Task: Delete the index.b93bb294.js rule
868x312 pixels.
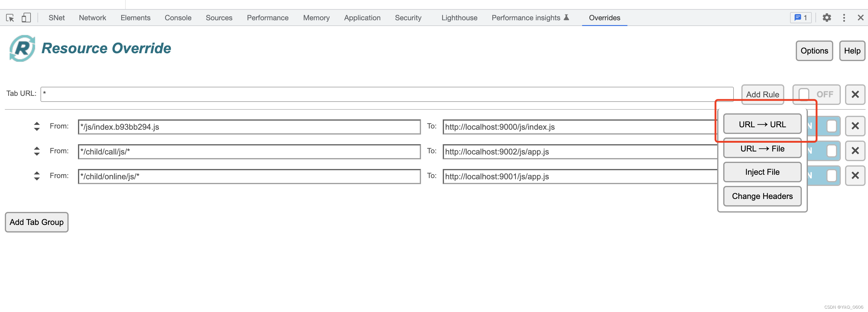Action: (x=855, y=126)
